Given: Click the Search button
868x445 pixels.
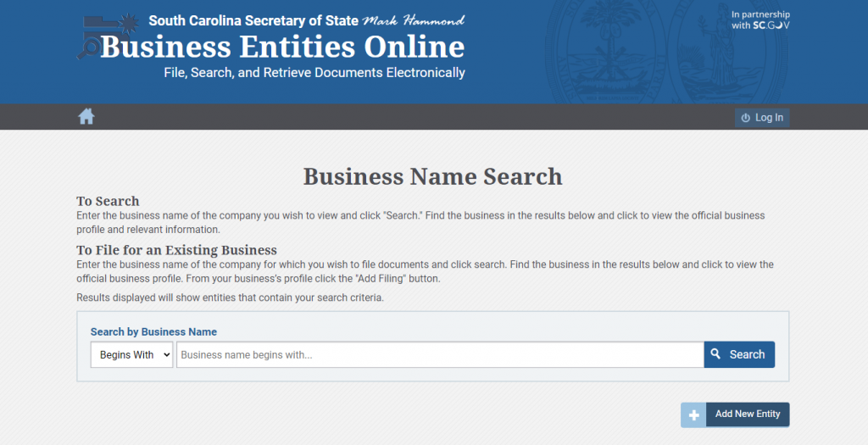Looking at the screenshot, I should pyautogui.click(x=739, y=355).
